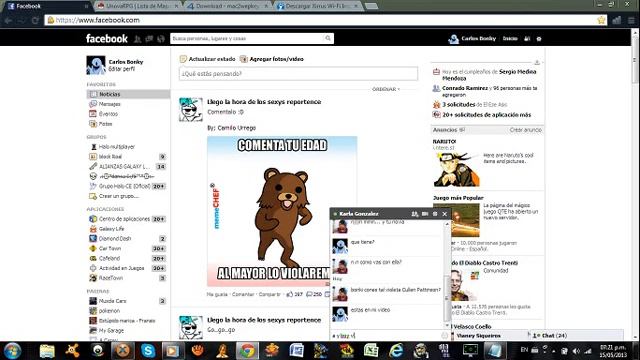The image size is (640, 360).
Task: Select Actualizar estado tab
Action: coord(208,59)
